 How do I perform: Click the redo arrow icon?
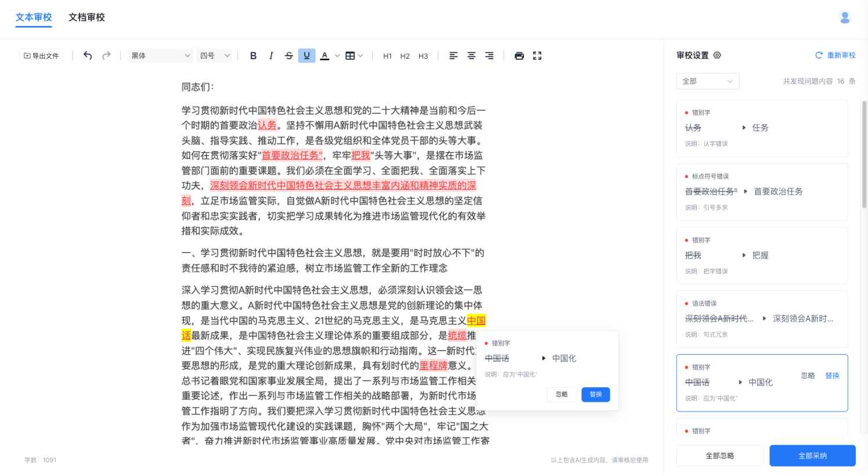[106, 56]
